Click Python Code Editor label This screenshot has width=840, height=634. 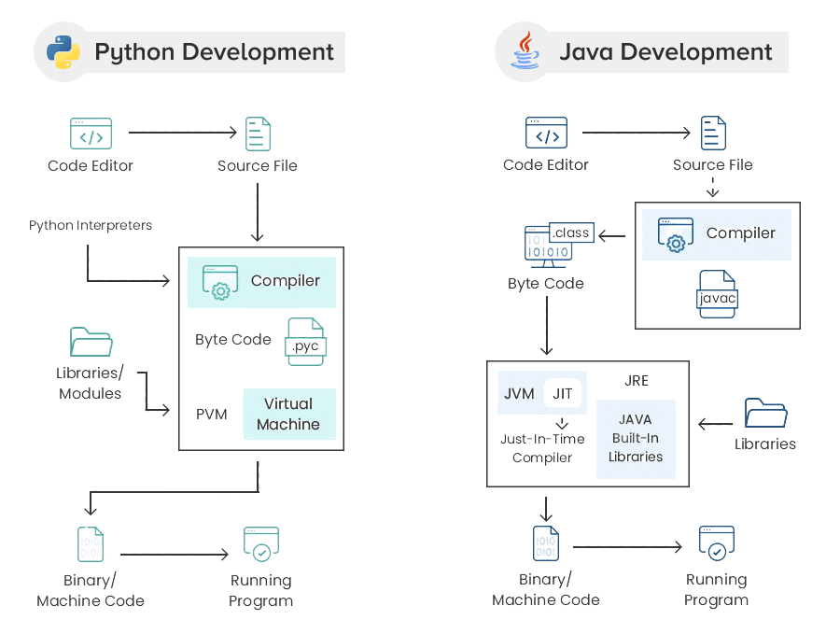pyautogui.click(x=91, y=166)
